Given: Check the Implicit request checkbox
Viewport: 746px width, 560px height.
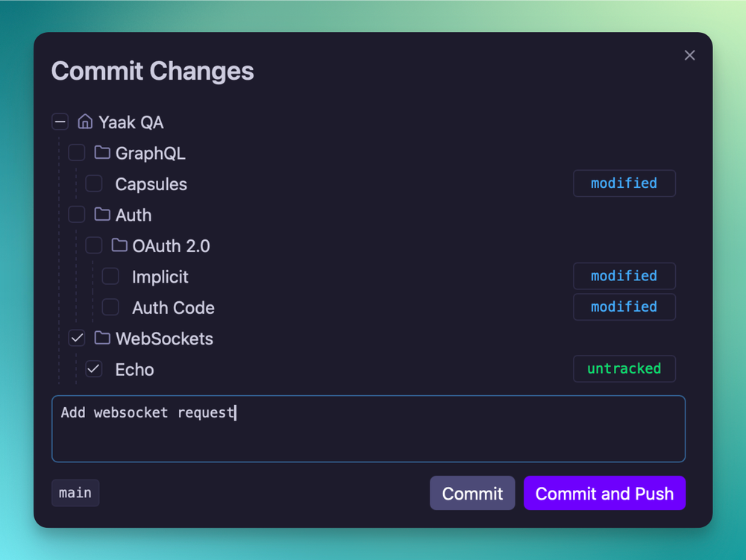Looking at the screenshot, I should pos(110,277).
